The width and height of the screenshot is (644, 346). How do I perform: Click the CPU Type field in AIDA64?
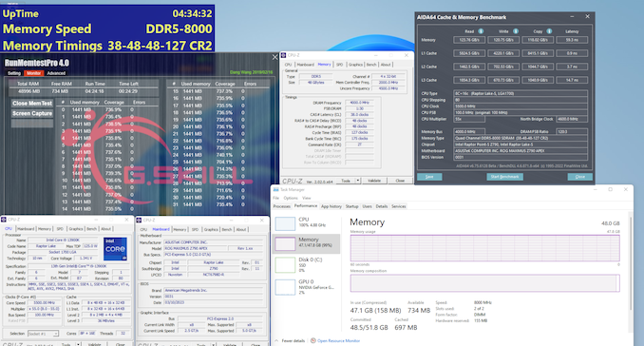click(x=521, y=93)
